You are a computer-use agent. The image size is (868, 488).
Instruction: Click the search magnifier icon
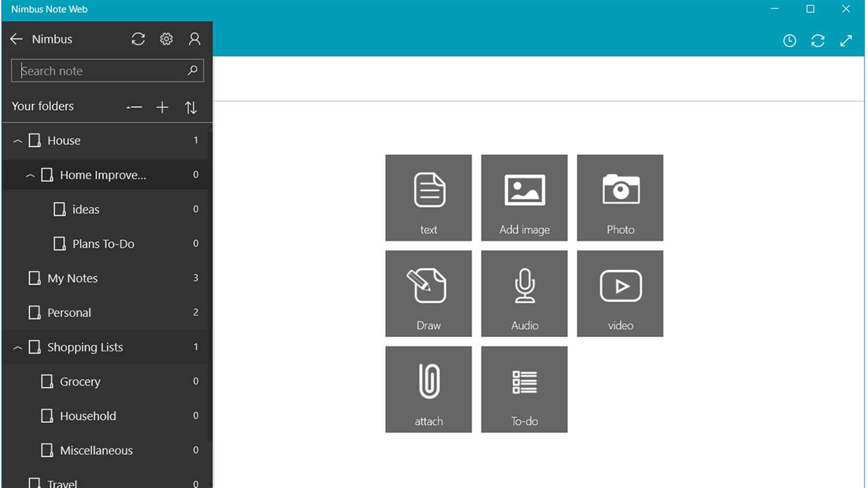pyautogui.click(x=192, y=70)
